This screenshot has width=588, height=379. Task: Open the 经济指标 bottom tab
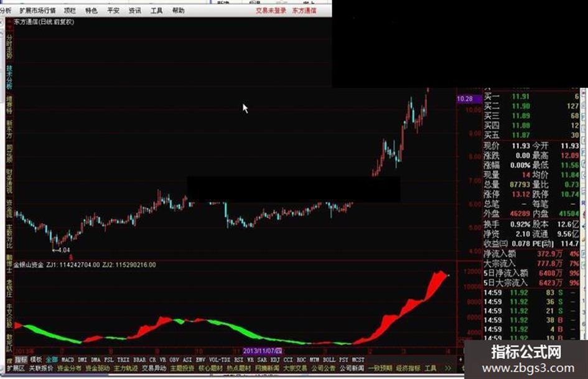pos(408,368)
